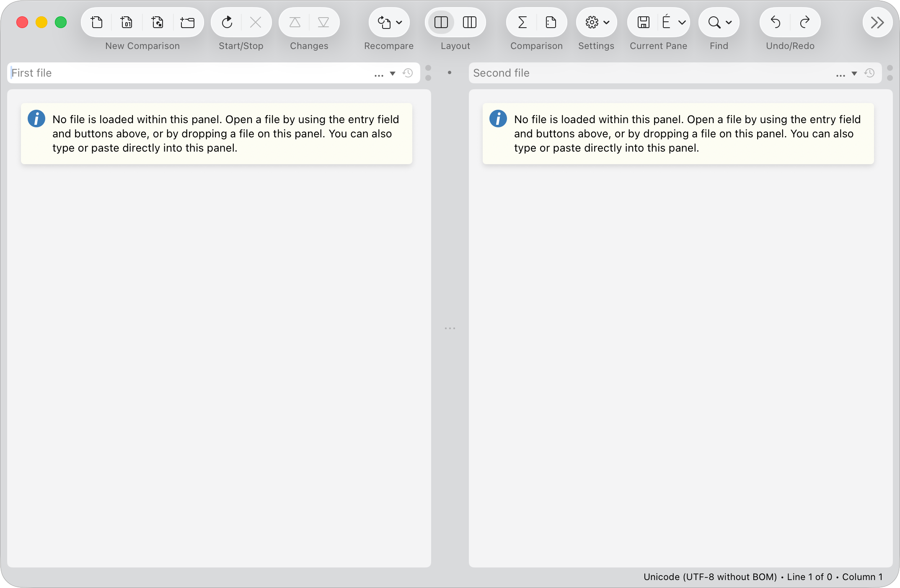The image size is (900, 588).
Task: Click the Line 1 of 0 status
Action: (809, 577)
